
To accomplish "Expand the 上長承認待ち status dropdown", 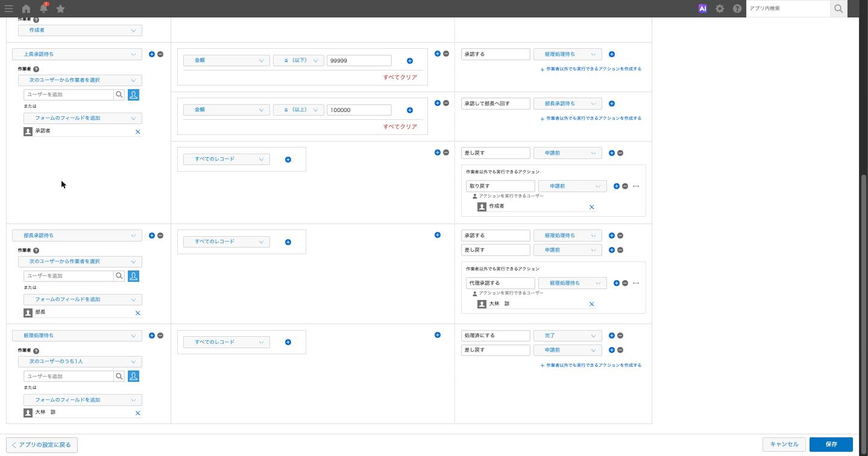I will pyautogui.click(x=77, y=54).
